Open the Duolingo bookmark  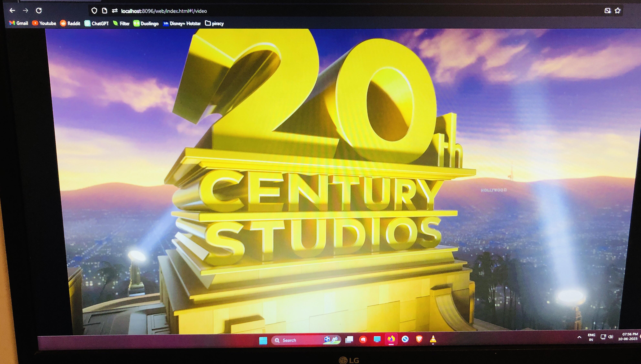(146, 24)
